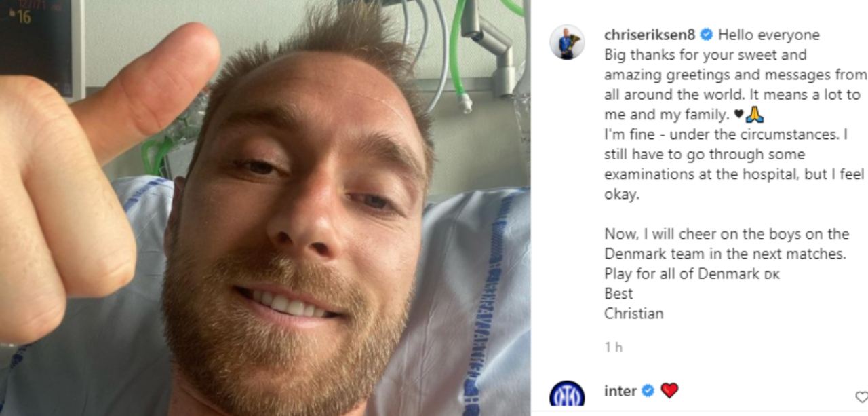Like inter's comment with the heart outline
Screen dimensions: 868x416
861,397
